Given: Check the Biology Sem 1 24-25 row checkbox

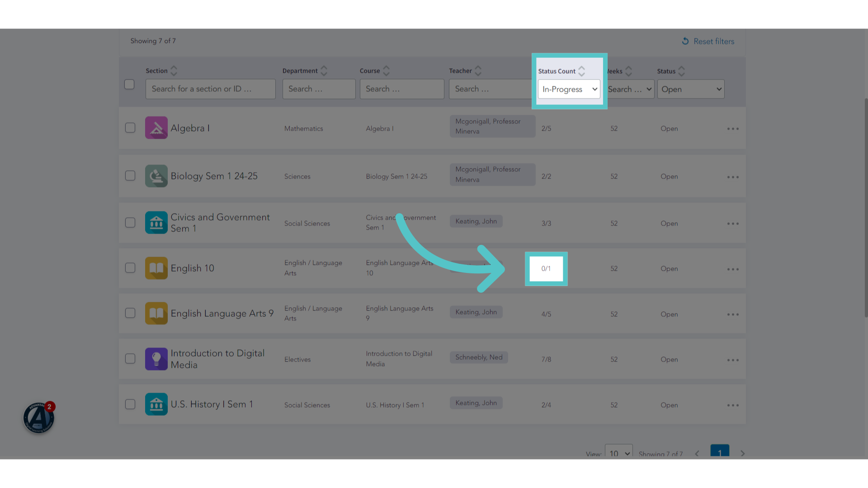Looking at the screenshot, I should (x=130, y=176).
